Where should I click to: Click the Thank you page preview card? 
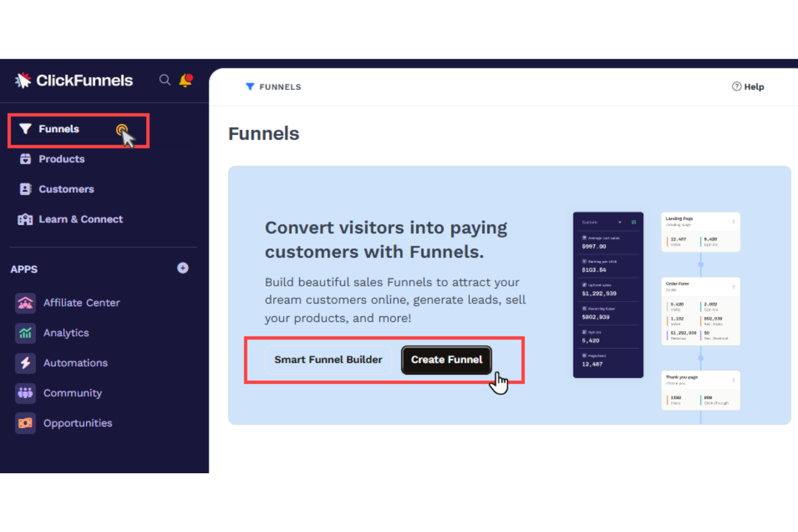(x=700, y=390)
